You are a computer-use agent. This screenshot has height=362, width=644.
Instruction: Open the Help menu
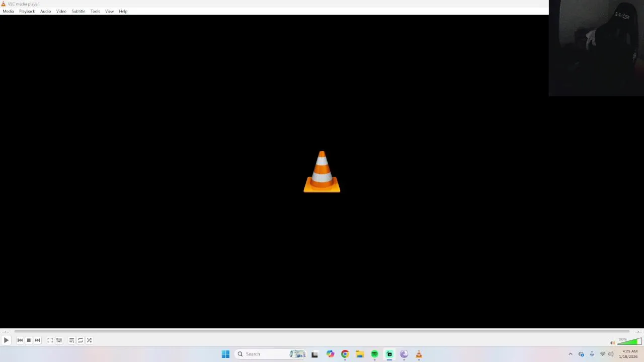pos(123,11)
